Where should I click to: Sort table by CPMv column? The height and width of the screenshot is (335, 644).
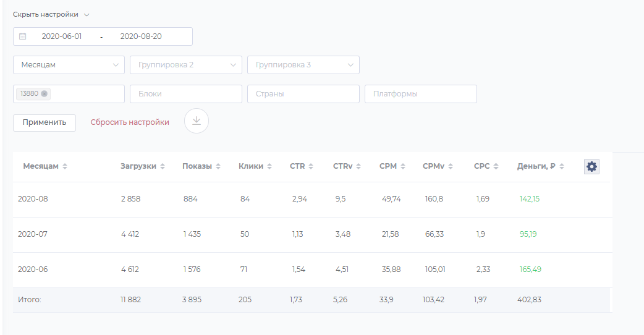pos(451,166)
